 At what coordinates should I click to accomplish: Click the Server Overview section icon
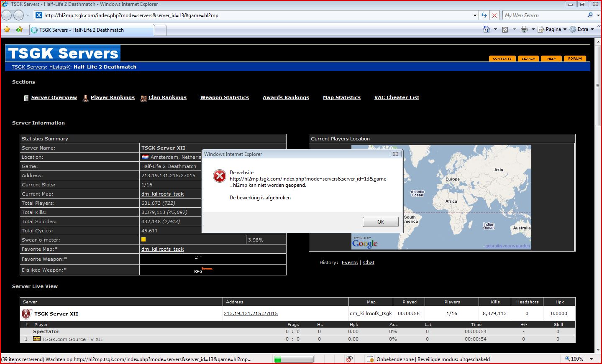click(x=26, y=98)
